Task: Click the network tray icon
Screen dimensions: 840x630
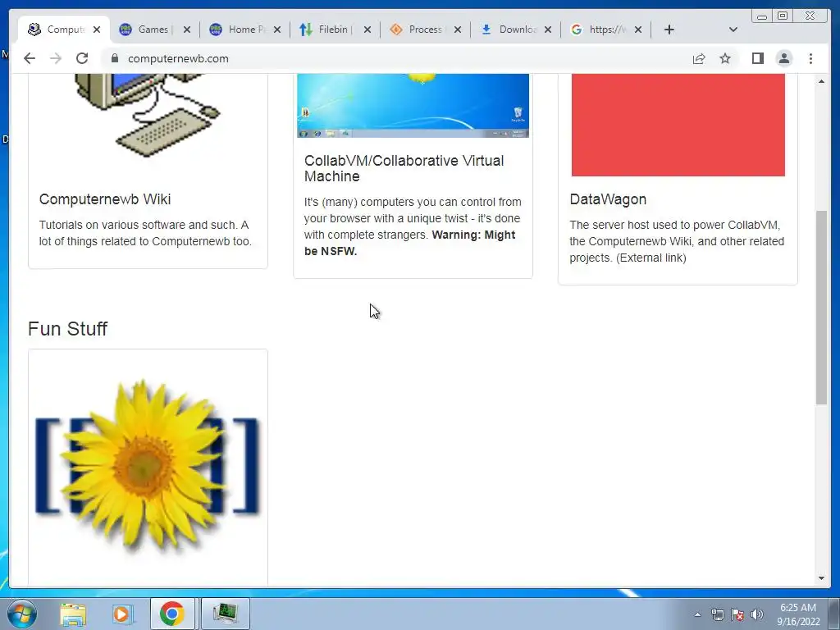Action: pyautogui.click(x=717, y=614)
